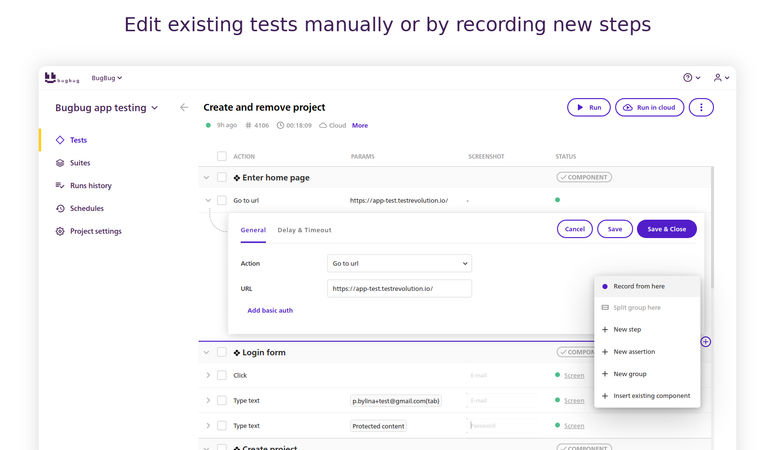The width and height of the screenshot is (775, 450).
Task: Select Insert existing component menu item
Action: click(x=647, y=396)
